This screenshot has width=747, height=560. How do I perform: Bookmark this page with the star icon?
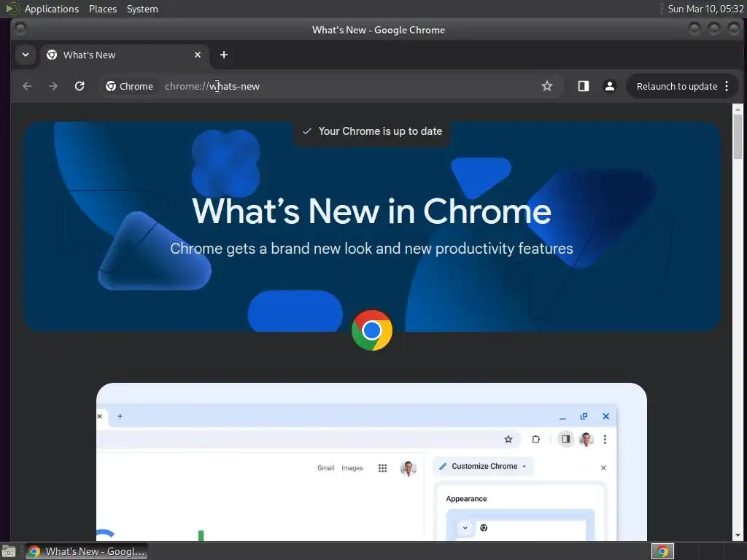pyautogui.click(x=547, y=86)
